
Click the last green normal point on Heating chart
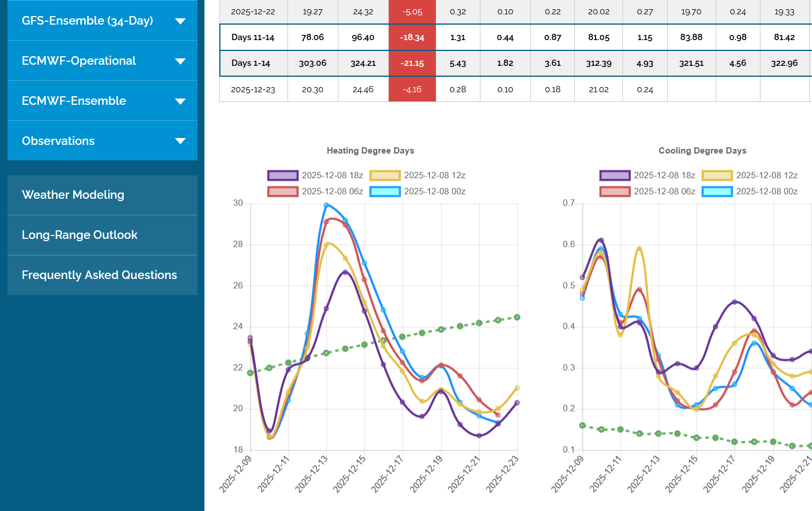[517, 317]
